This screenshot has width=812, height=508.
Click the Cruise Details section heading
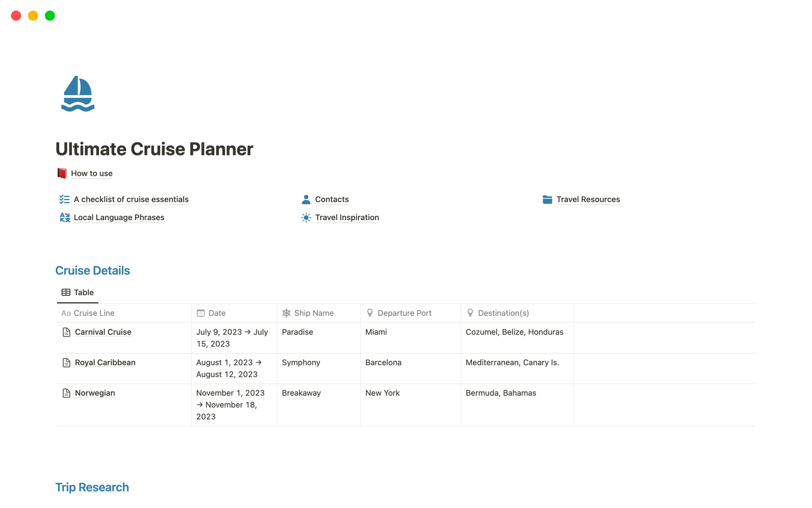93,271
